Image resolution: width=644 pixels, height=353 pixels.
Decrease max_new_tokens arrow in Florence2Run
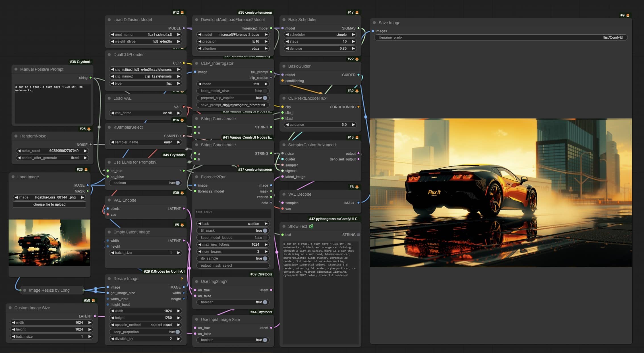tap(200, 245)
